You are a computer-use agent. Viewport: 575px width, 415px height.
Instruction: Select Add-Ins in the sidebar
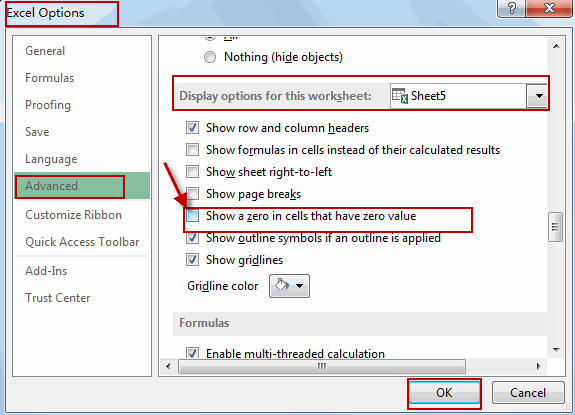click(x=46, y=271)
